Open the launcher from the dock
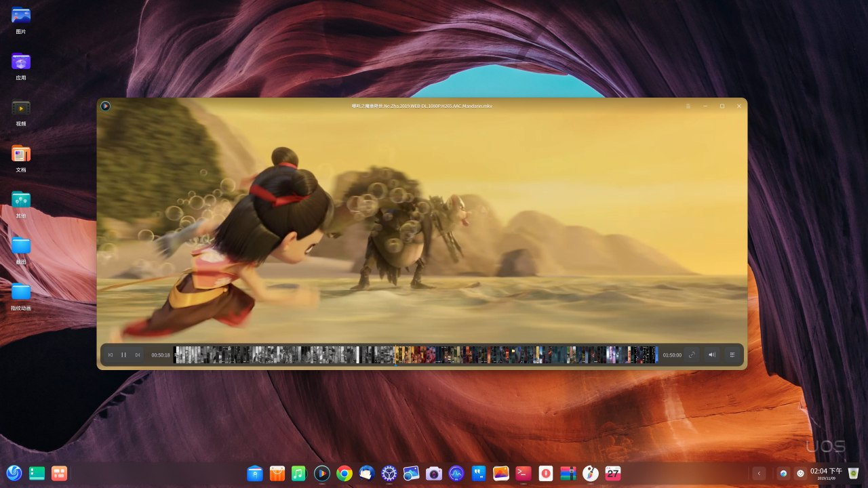Screen dimensions: 868x488 [14, 473]
